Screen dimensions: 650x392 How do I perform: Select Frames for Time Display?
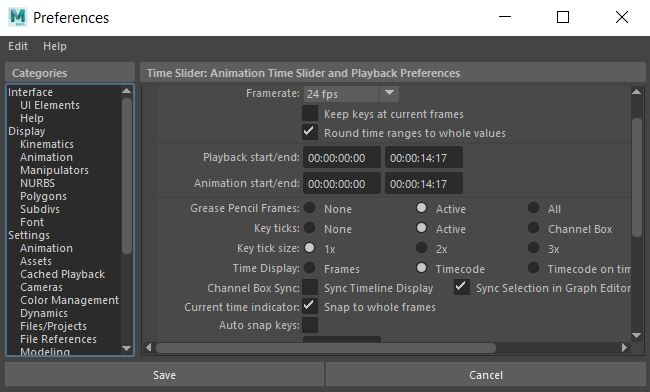point(310,268)
